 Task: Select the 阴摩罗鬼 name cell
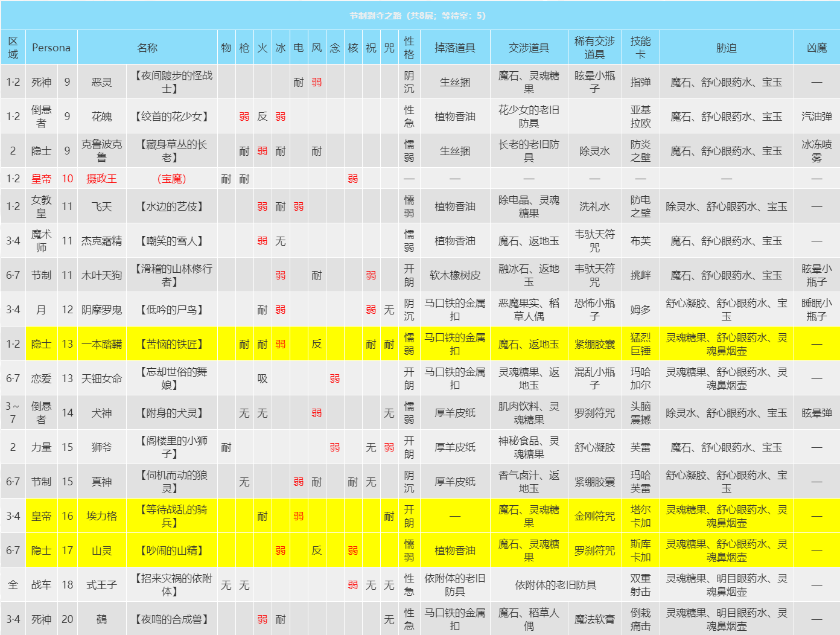(102, 310)
